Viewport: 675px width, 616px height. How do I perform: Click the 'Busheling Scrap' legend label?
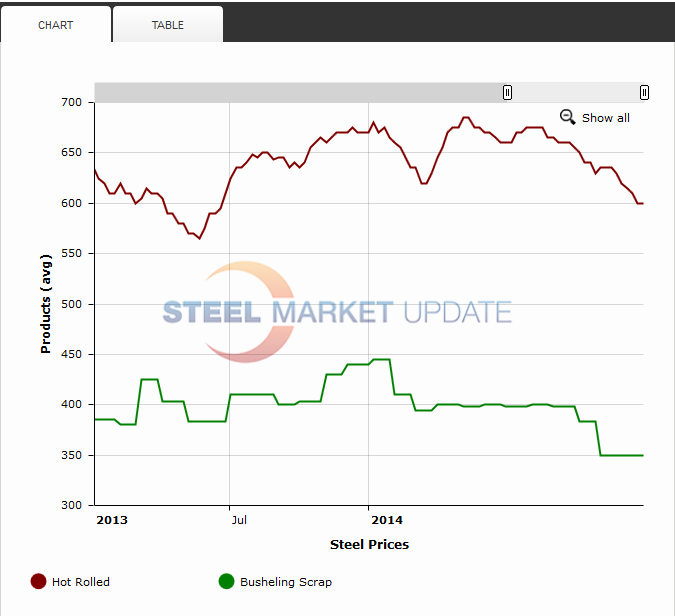pyautogui.click(x=286, y=582)
